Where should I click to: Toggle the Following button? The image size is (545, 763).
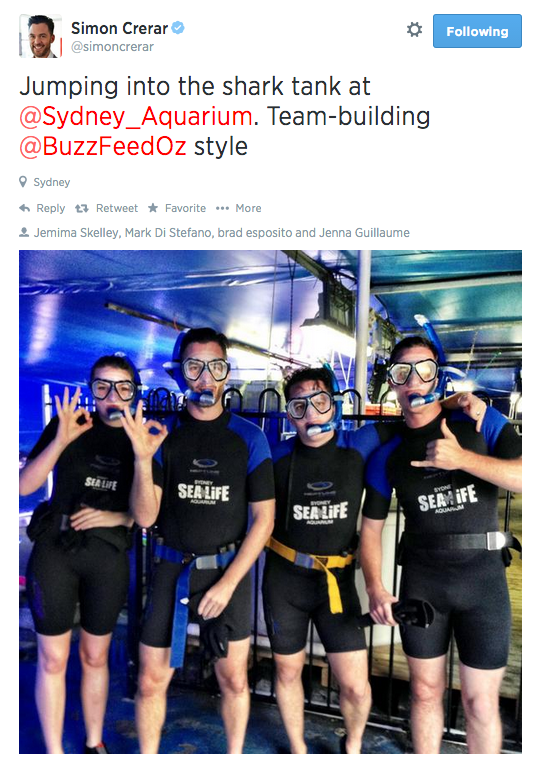[x=477, y=31]
